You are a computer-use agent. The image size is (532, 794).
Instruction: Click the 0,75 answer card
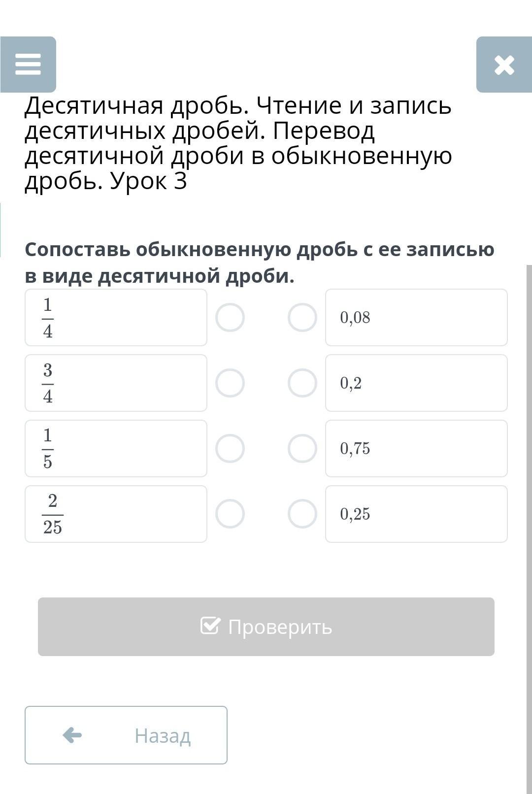pyautogui.click(x=416, y=448)
